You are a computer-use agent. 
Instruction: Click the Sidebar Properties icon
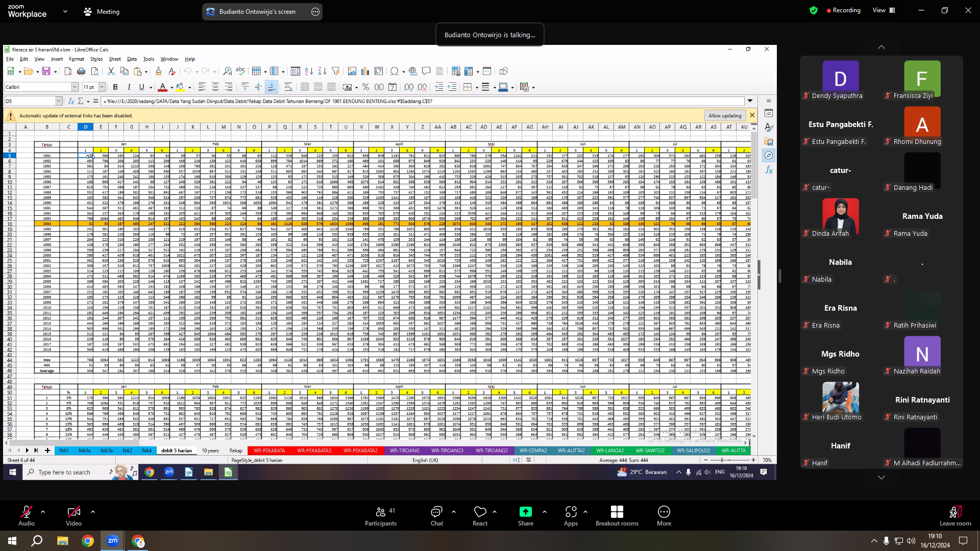769,113
